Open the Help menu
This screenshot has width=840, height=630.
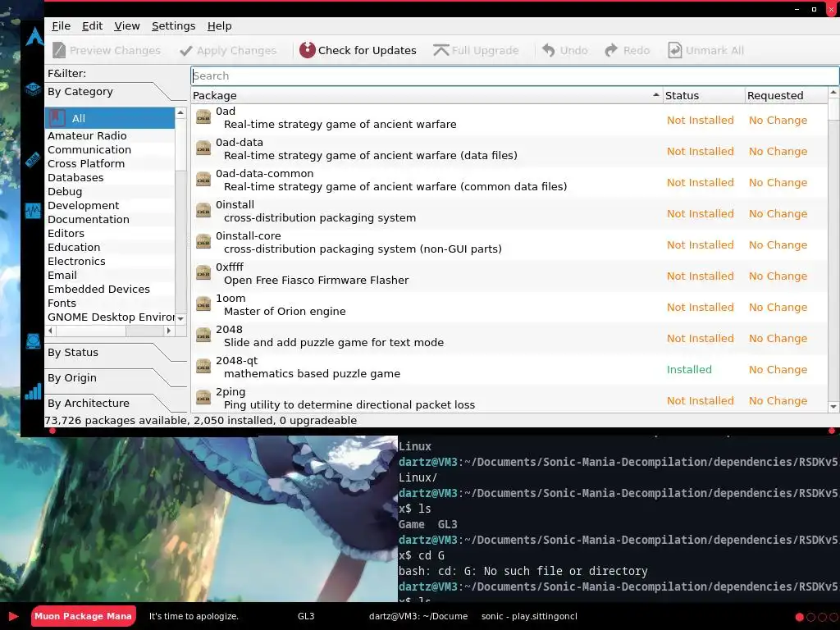click(220, 25)
